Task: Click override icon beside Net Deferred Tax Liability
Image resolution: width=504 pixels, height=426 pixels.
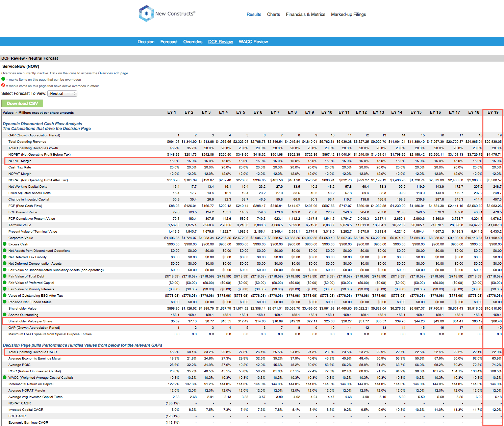Action: 4,257
